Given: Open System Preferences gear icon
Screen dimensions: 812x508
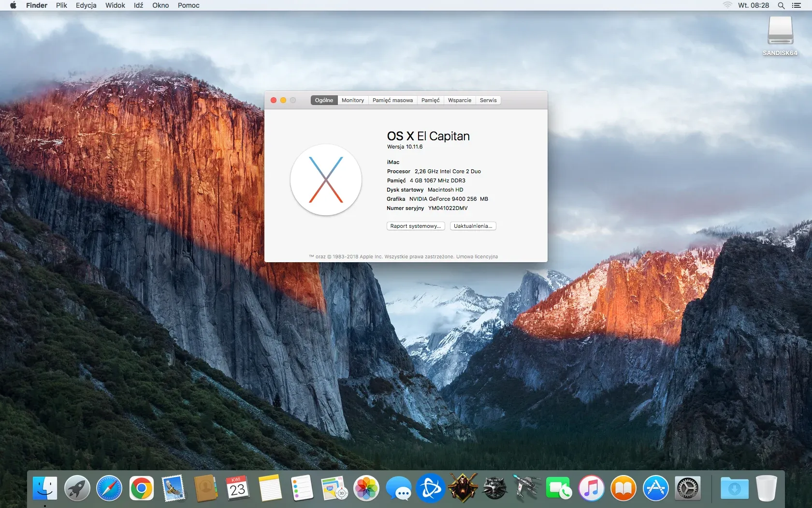Looking at the screenshot, I should click(687, 488).
